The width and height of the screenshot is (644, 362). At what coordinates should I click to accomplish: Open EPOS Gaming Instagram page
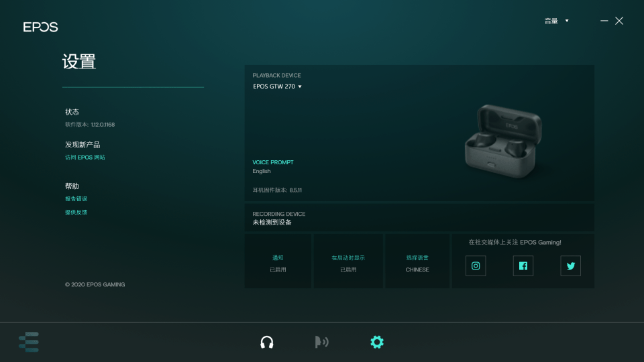(x=476, y=266)
